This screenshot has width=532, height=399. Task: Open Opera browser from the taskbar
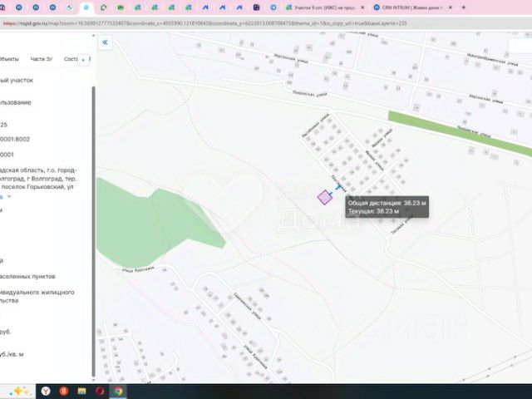(x=100, y=392)
